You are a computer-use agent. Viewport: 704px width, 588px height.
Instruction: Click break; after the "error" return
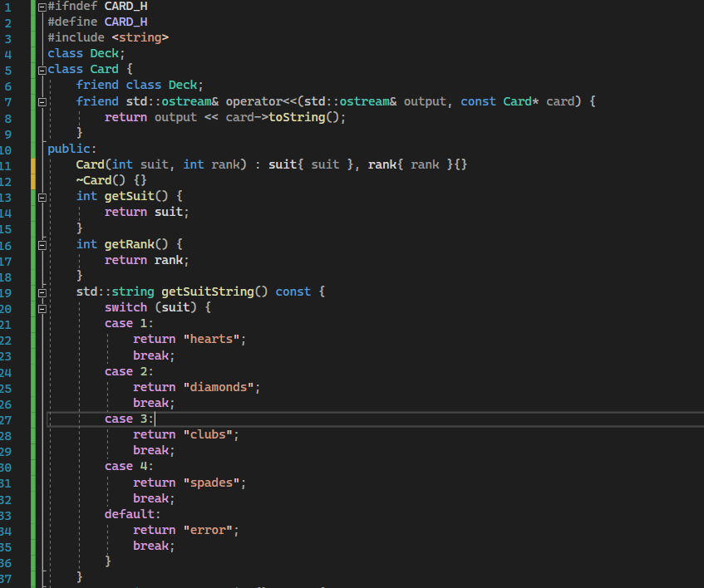point(154,546)
